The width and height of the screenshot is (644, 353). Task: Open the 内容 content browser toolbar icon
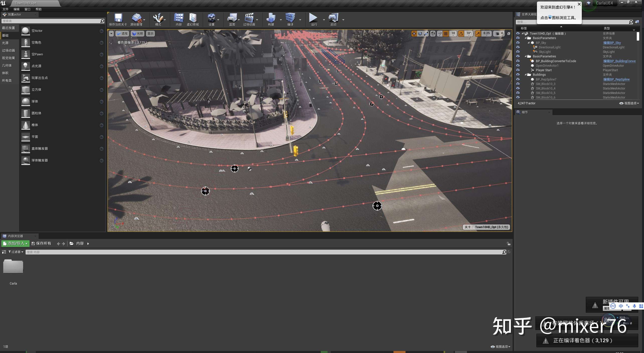click(179, 20)
